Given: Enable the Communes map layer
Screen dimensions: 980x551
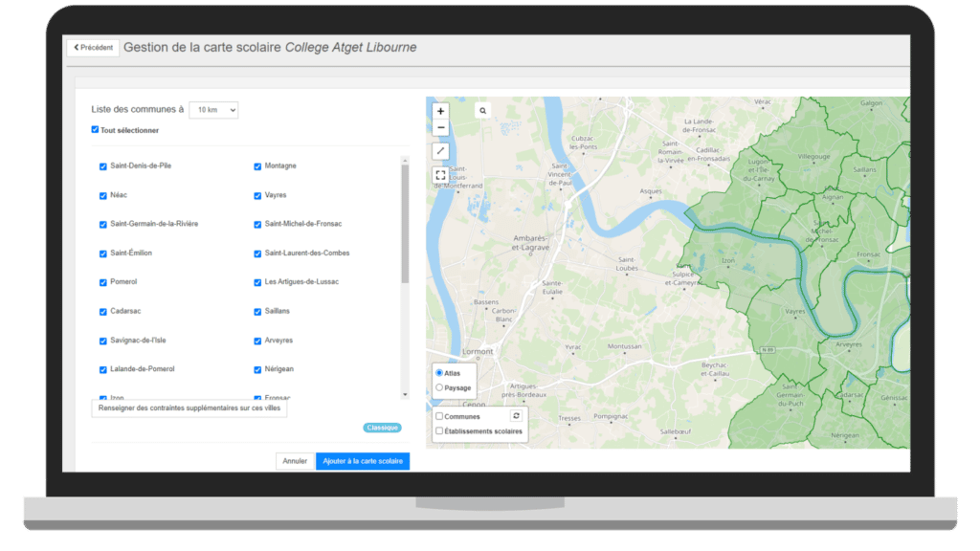Looking at the screenshot, I should pyautogui.click(x=439, y=416).
